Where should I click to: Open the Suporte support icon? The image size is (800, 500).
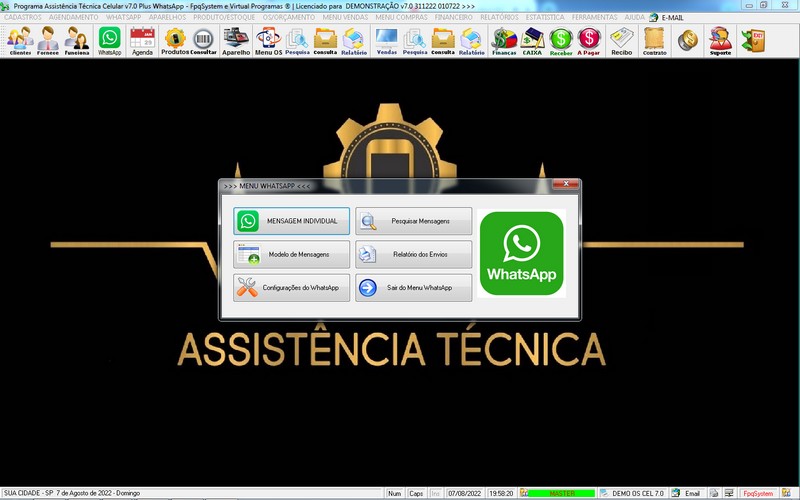click(720, 41)
